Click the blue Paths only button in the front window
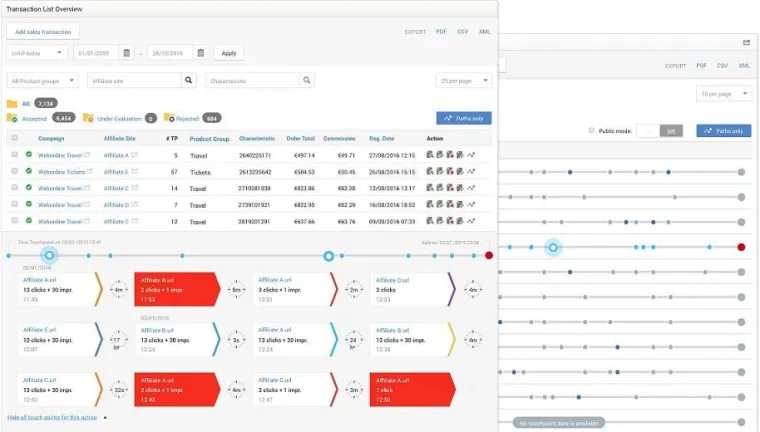760x432 pixels. (464, 118)
